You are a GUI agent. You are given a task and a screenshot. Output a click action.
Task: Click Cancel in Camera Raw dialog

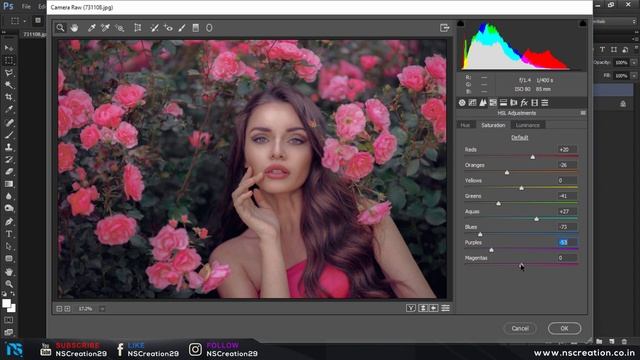coord(520,328)
